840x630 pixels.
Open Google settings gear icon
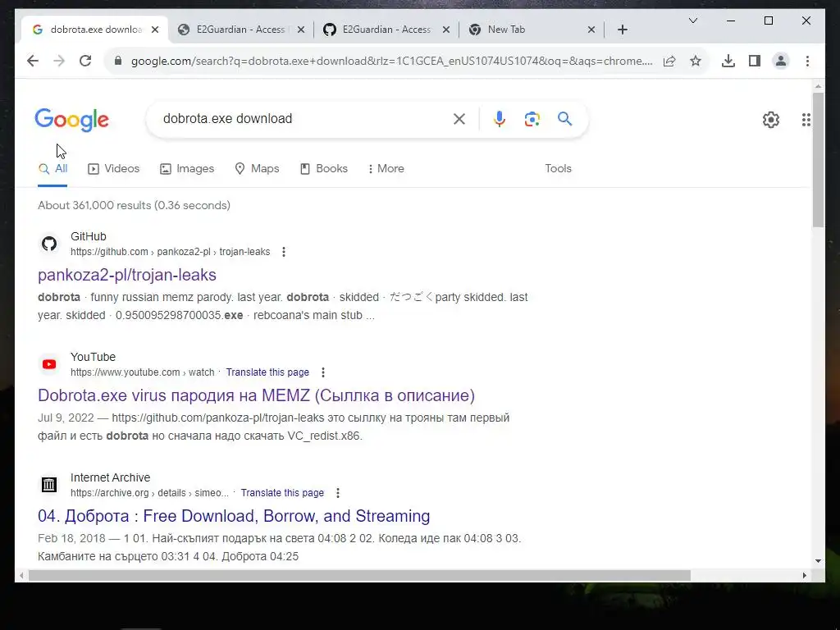771,120
